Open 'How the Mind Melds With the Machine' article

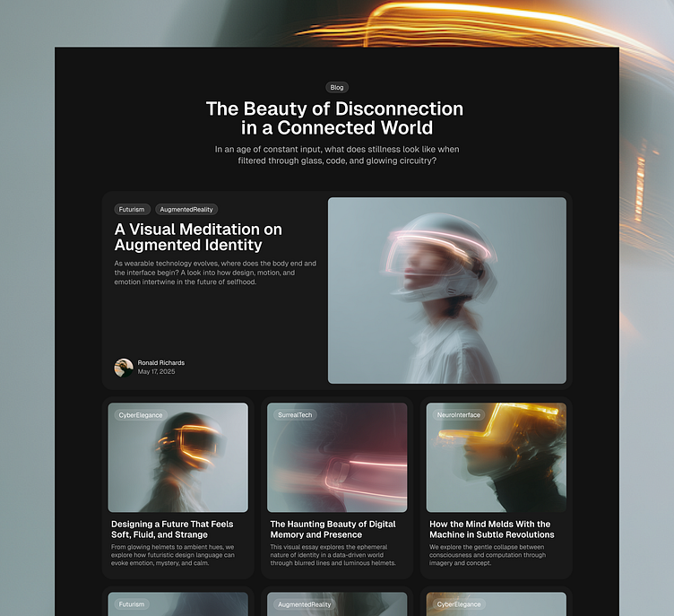click(x=492, y=530)
